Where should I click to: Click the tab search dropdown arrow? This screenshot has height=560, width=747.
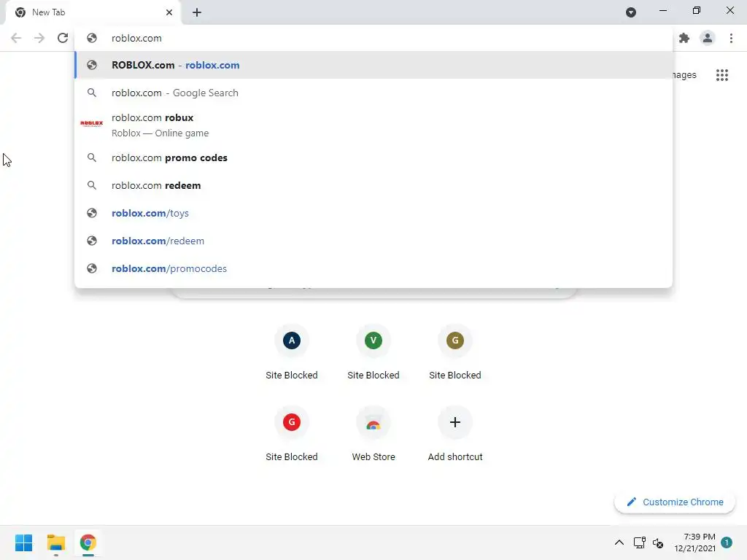pyautogui.click(x=631, y=12)
